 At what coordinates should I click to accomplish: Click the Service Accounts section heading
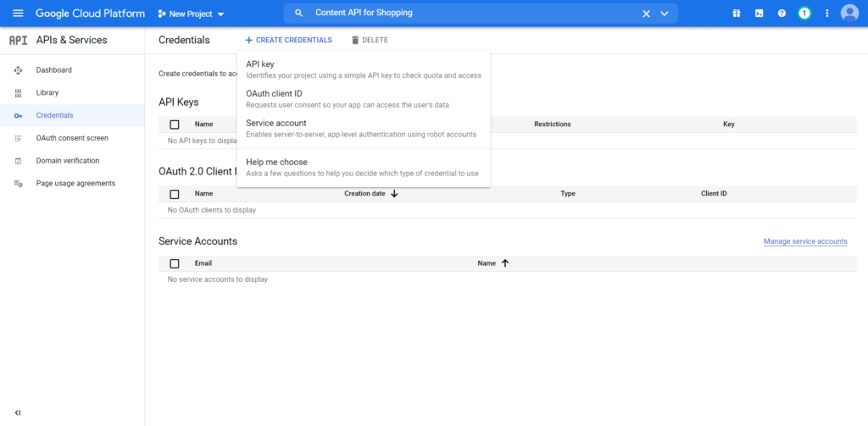coord(198,241)
